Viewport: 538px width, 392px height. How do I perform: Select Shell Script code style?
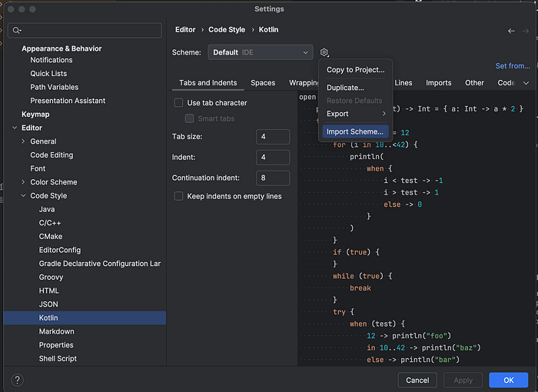pyautogui.click(x=58, y=358)
